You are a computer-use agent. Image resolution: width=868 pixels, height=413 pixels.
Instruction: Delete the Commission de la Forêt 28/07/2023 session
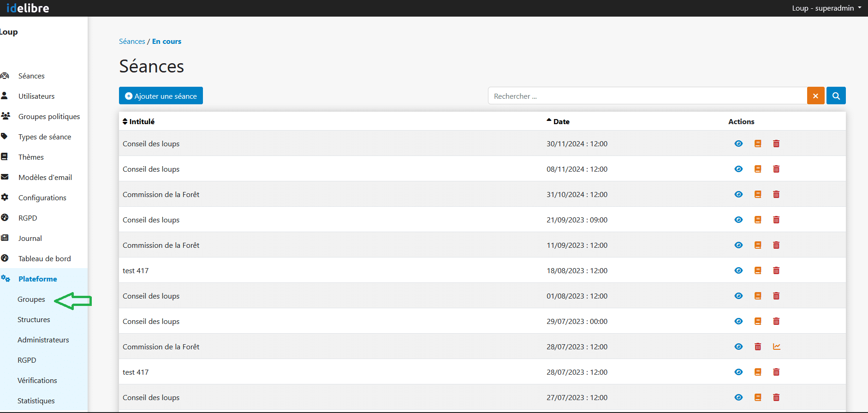click(x=758, y=347)
